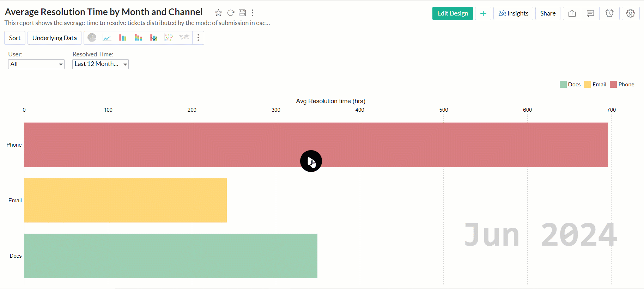
Task: Mark report as favorite with star
Action: click(x=218, y=13)
